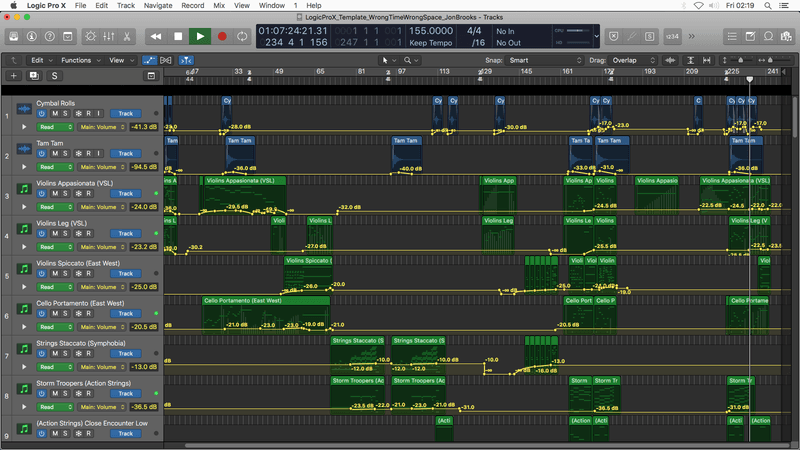This screenshot has width=800, height=450.
Task: Open the Editors scissors icon
Action: coord(127,36)
